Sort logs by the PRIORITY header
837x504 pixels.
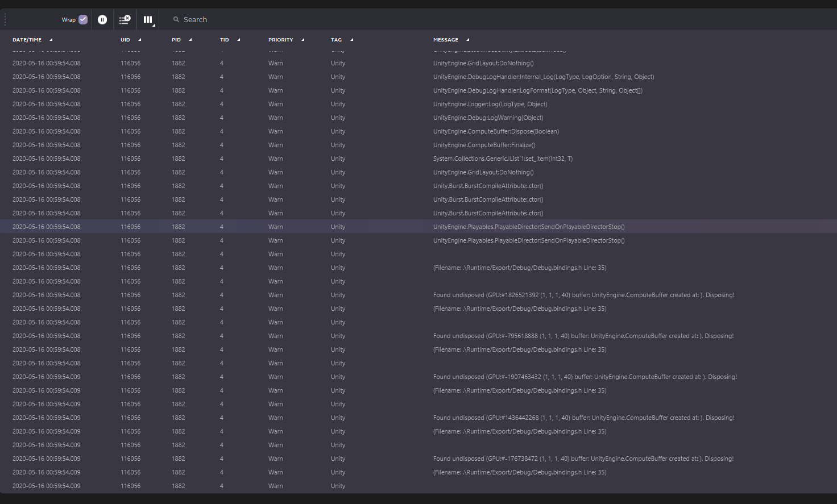(x=280, y=40)
